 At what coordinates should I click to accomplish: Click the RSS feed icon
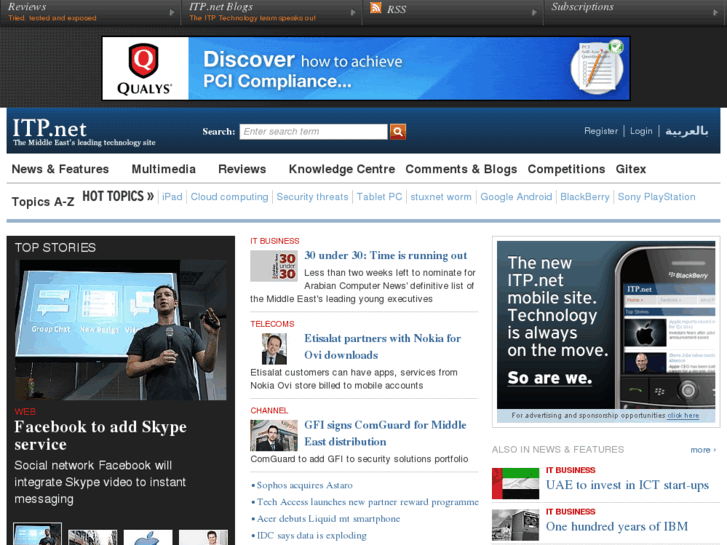[376, 8]
